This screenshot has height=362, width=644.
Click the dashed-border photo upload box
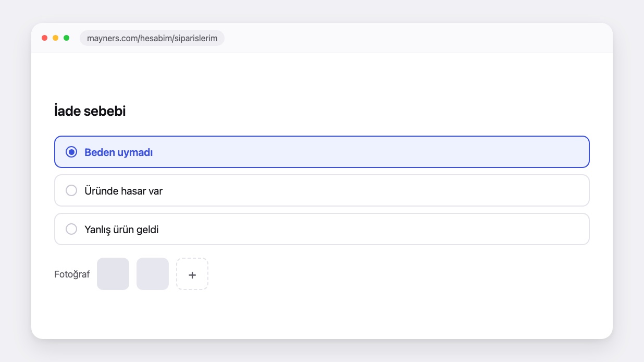tap(192, 274)
